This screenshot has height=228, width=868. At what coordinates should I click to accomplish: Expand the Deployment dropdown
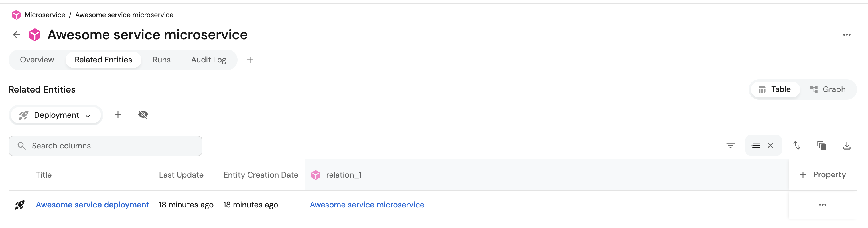pos(56,115)
